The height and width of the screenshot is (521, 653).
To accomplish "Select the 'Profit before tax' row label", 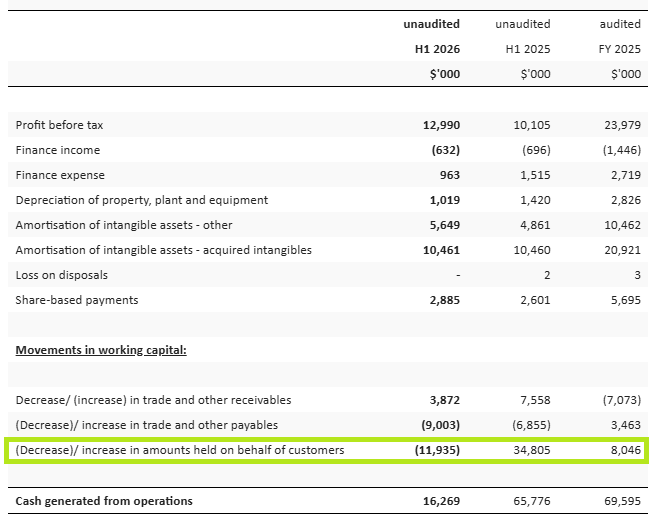I will coord(60,125).
